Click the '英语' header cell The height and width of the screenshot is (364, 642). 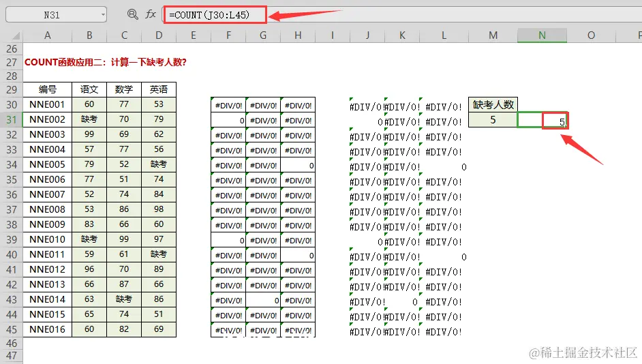(x=159, y=89)
